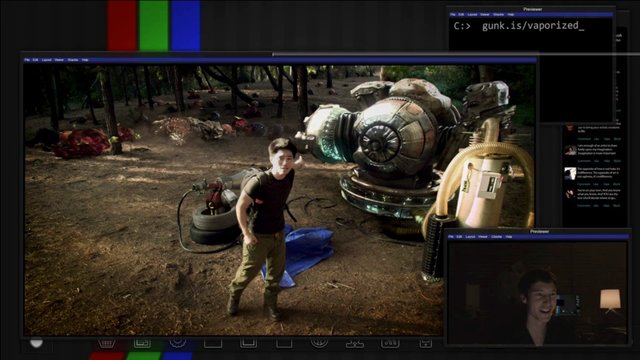Screen dimensions: 640x360
Task: Select the network nodes icon in bottom toolbar
Action: click(355, 344)
